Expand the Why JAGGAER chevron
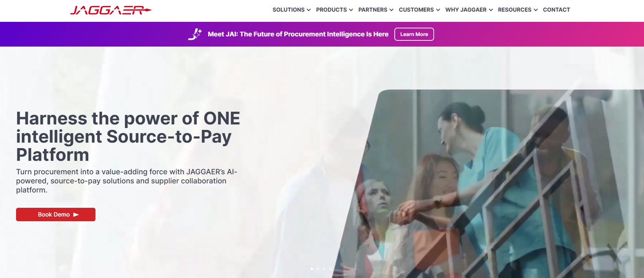Screen dimensions: 644x278 pos(491,10)
